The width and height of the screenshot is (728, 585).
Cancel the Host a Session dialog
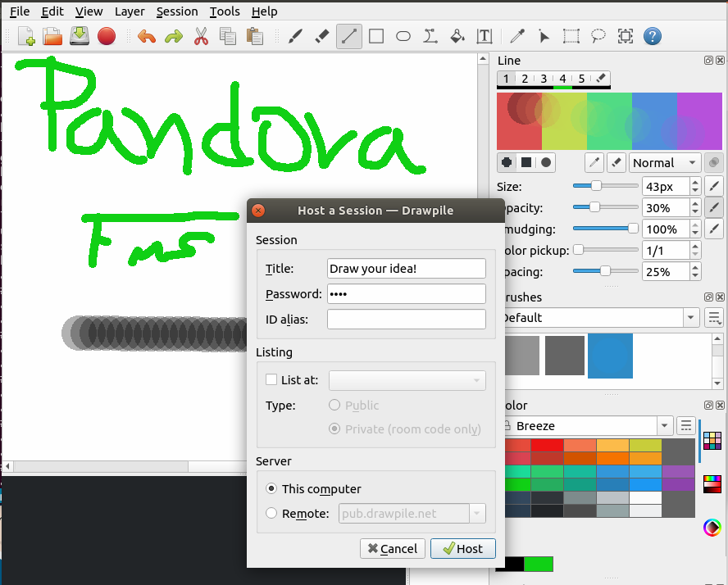click(x=393, y=549)
